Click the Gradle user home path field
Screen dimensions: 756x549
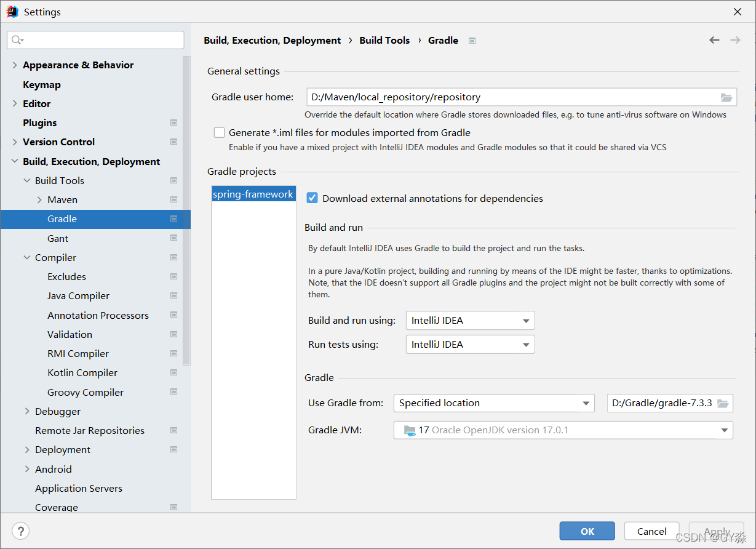click(x=522, y=97)
